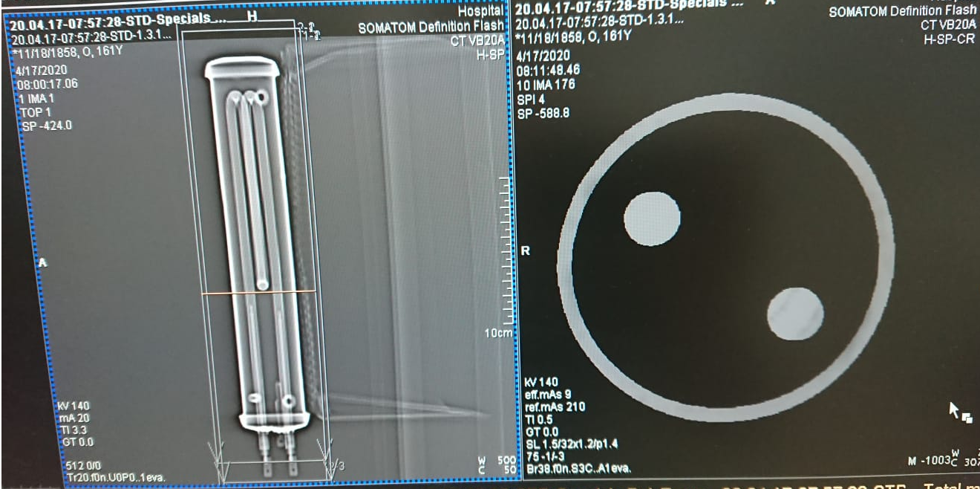
Task: Click the H orientation marker above the topogram
Action: (252, 16)
